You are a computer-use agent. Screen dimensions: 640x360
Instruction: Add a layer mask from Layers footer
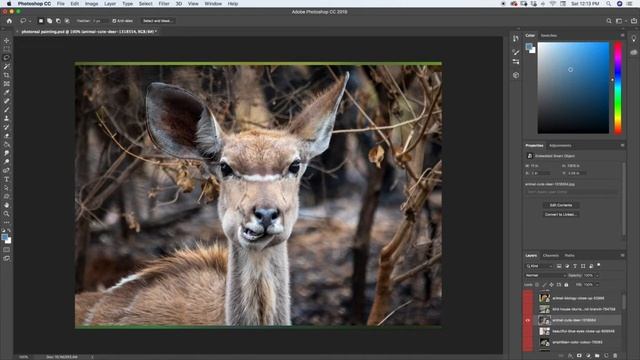pyautogui.click(x=579, y=356)
